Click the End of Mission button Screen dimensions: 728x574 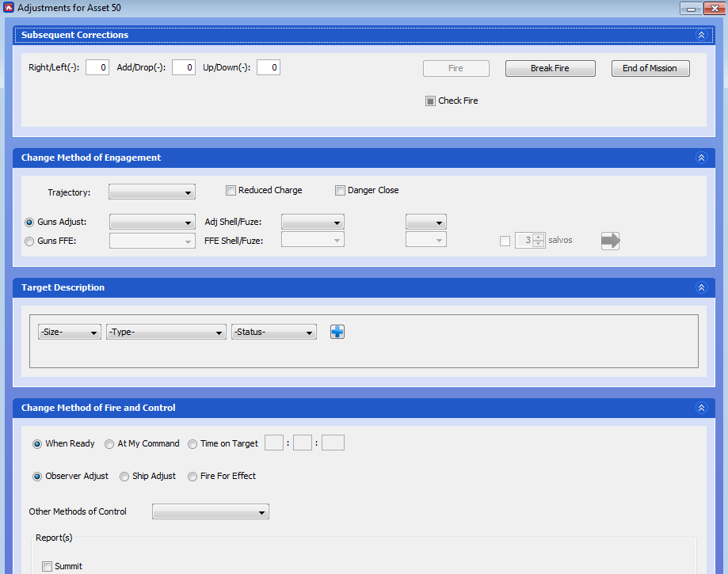pyautogui.click(x=650, y=68)
